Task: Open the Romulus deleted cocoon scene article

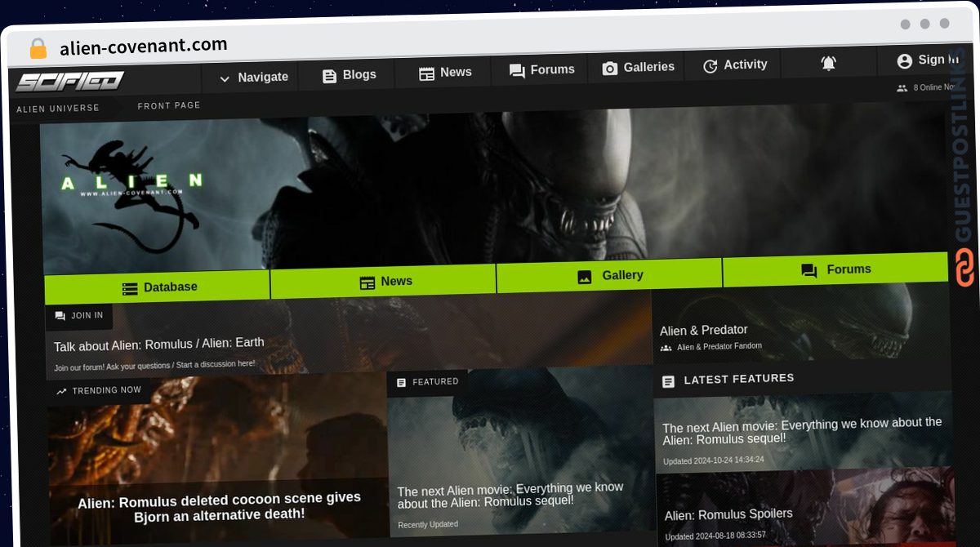Action: (219, 506)
